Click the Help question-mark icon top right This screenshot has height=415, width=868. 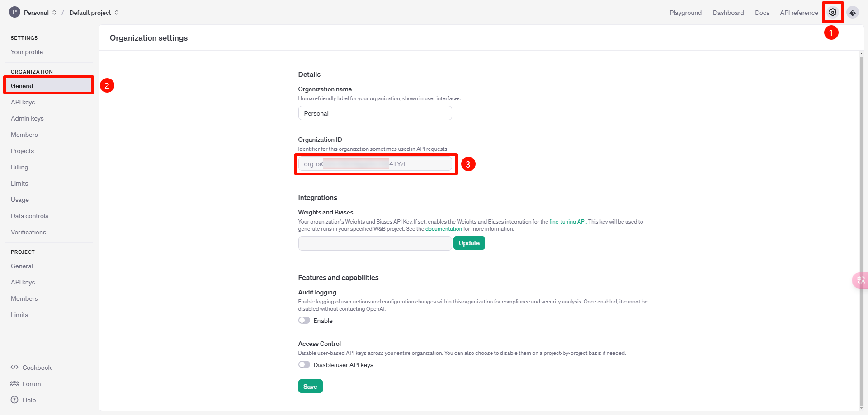click(x=853, y=12)
